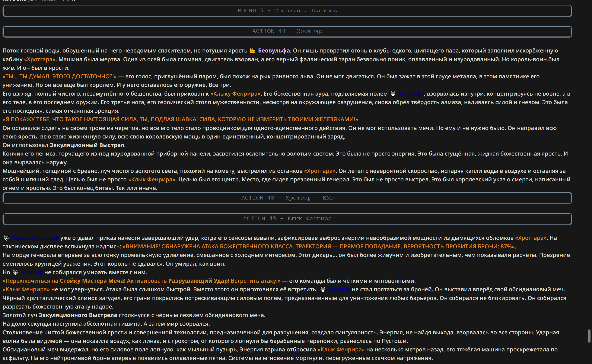Image resolution: width=592 pixels, height=364 pixels.
Task: Click orange «Клык Фенрира» after 'Энергия взрыва отбросила'
Action: point(341,349)
